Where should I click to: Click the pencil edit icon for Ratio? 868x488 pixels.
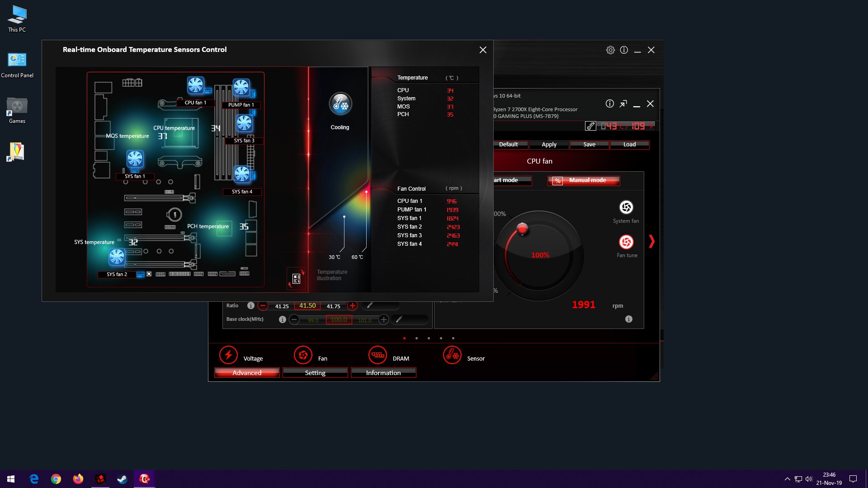click(370, 305)
